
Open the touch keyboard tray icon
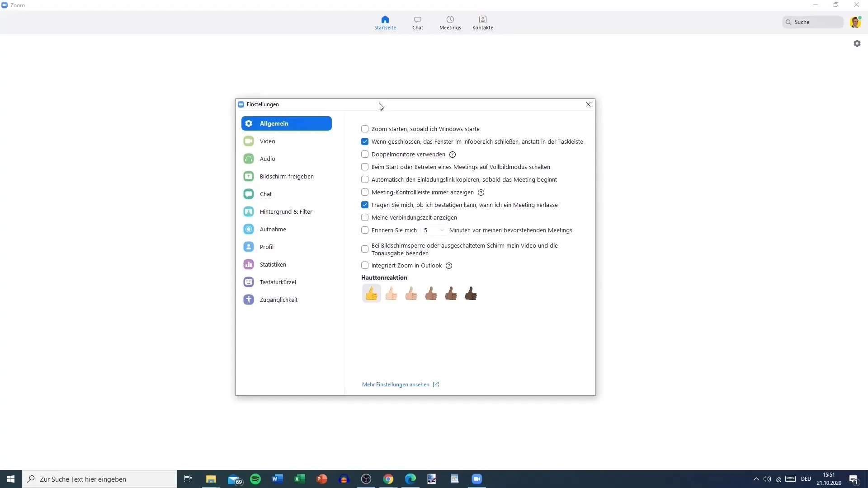click(790, 479)
